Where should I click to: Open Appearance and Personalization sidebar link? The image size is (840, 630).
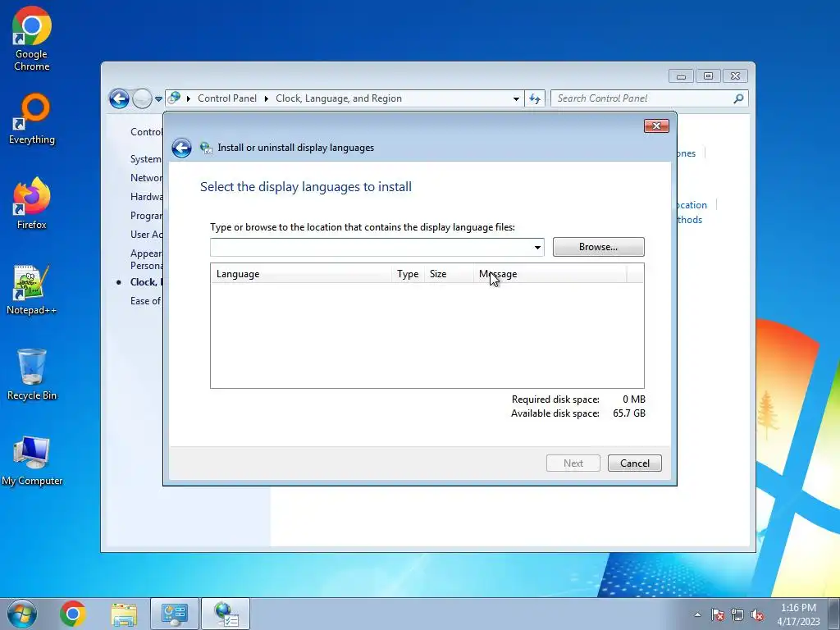146,259
